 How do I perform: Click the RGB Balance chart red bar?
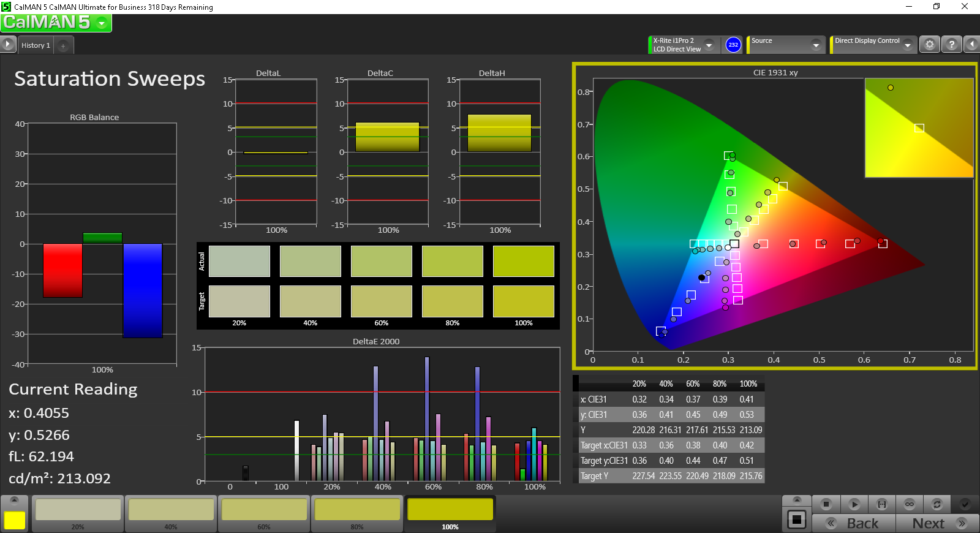pyautogui.click(x=62, y=270)
